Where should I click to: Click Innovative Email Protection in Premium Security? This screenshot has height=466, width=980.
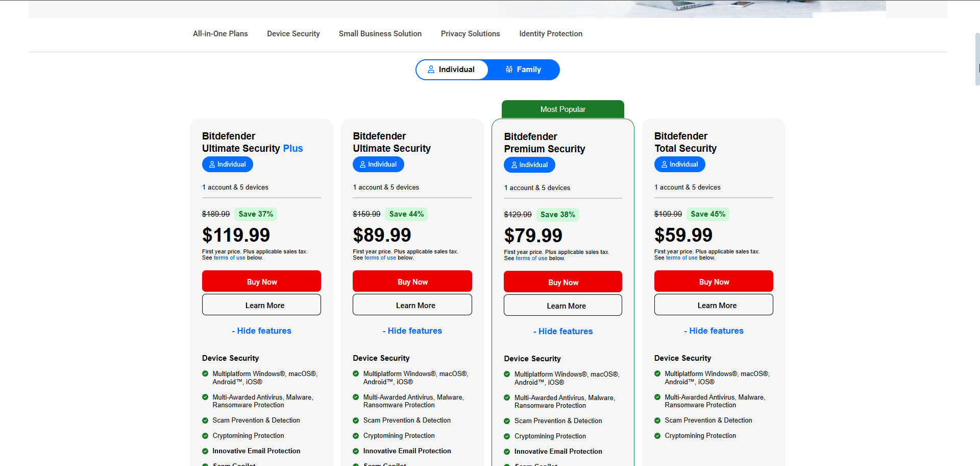pos(558,452)
